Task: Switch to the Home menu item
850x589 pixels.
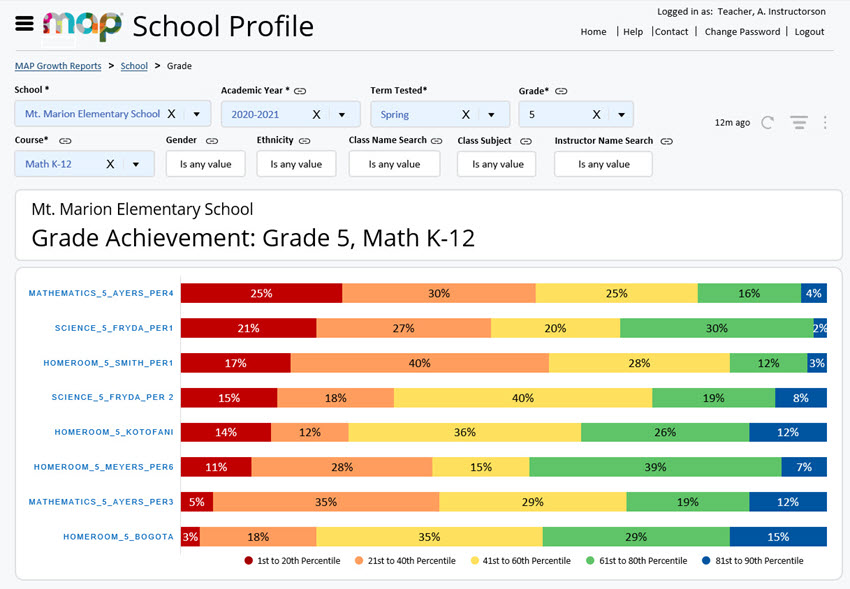Action: click(x=593, y=31)
